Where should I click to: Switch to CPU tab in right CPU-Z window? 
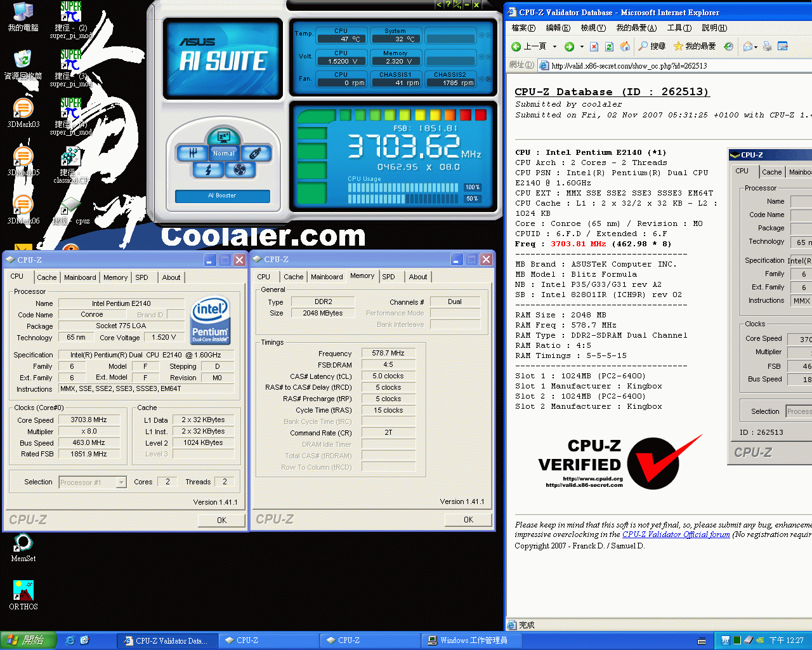tap(264, 277)
